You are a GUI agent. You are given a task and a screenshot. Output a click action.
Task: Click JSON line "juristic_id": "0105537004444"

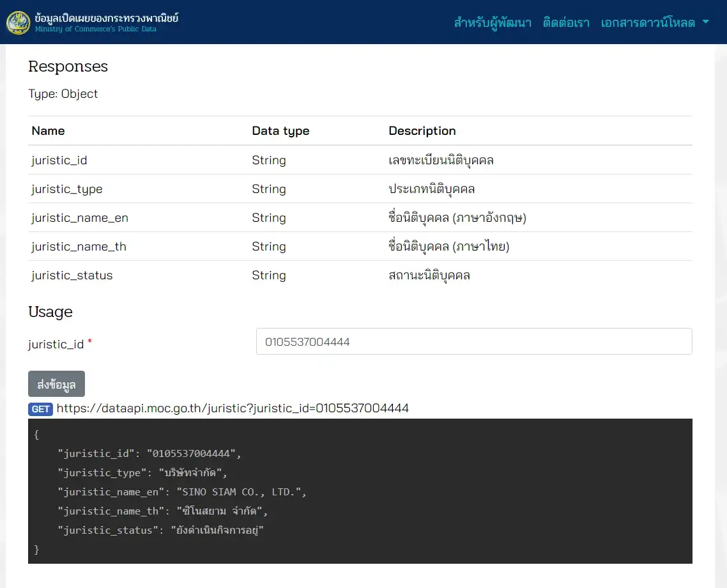149,454
